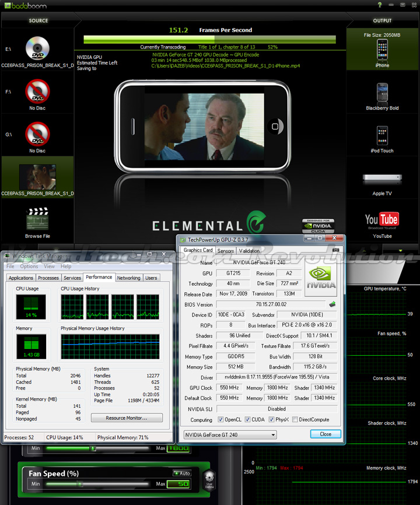Click Task Manager title bar icon
The height and width of the screenshot is (505, 420).
click(x=7, y=256)
